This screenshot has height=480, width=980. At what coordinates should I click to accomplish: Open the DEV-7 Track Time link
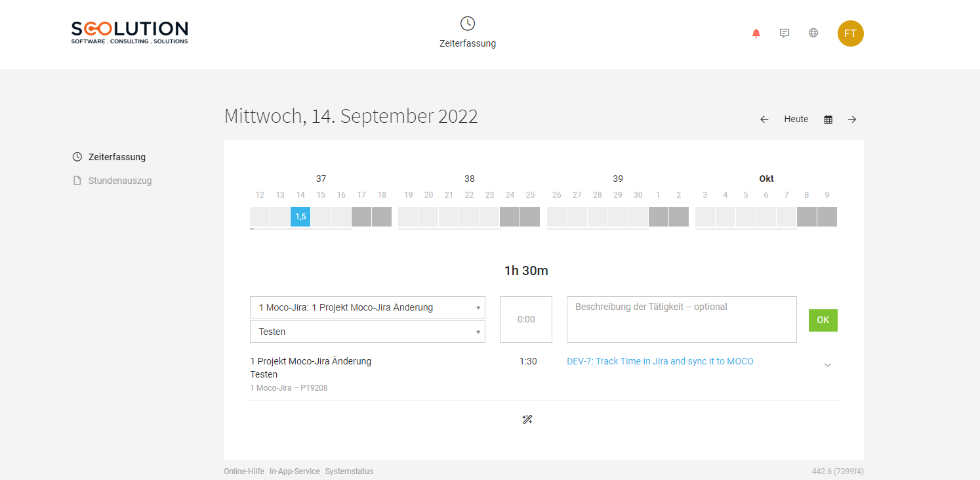(x=660, y=361)
